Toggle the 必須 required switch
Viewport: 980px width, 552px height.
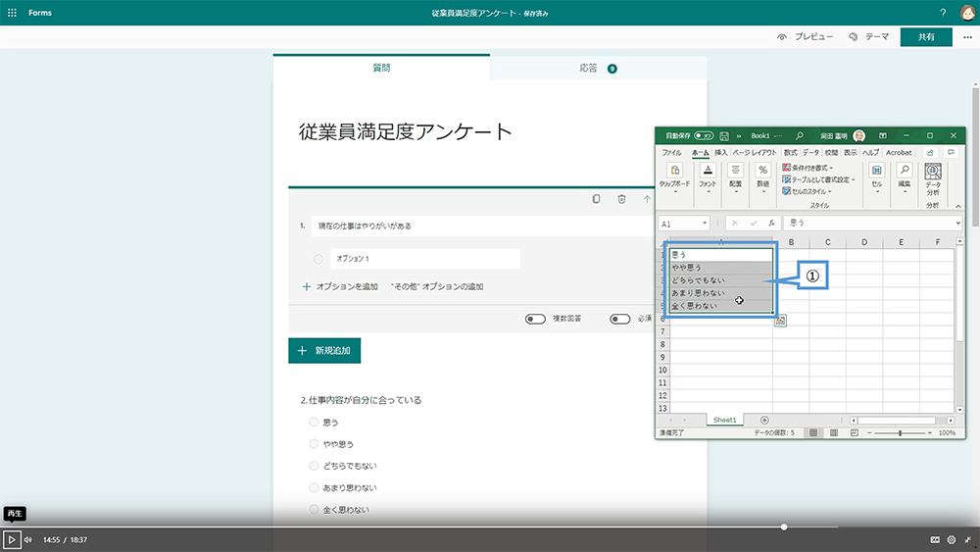(x=620, y=319)
